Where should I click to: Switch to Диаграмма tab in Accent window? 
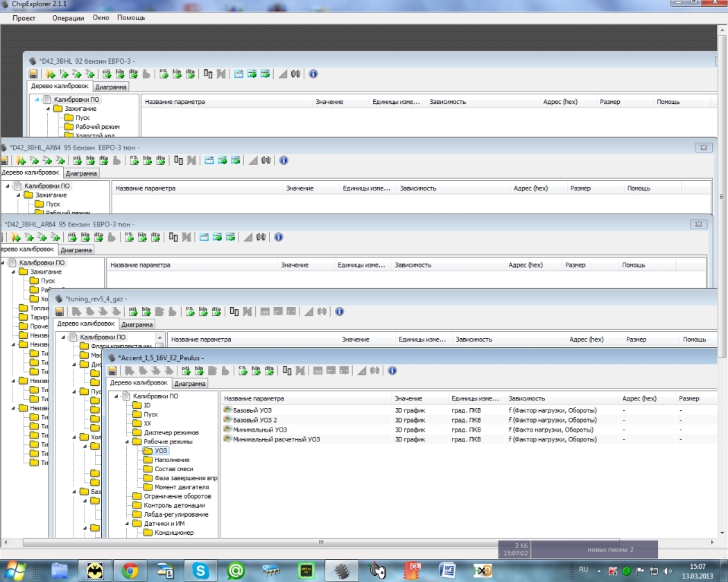point(190,383)
